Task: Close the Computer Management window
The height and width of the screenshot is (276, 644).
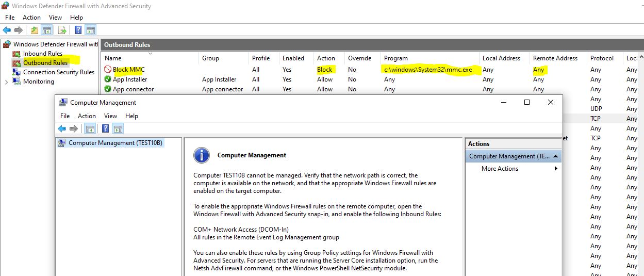Action: tap(551, 102)
